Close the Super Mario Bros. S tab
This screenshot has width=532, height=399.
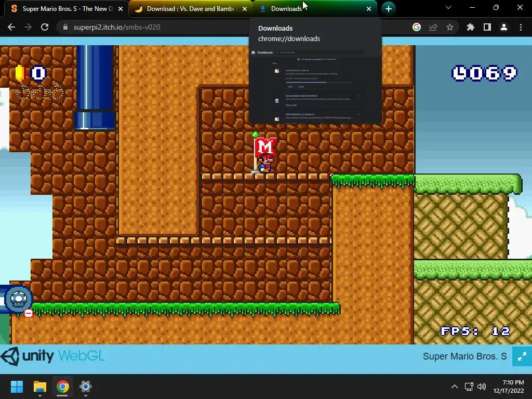[121, 9]
